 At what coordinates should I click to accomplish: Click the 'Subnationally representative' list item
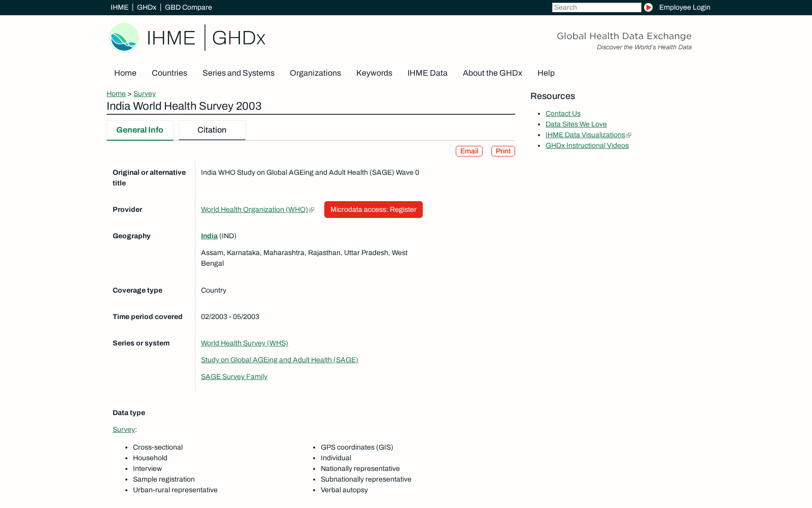pos(366,479)
